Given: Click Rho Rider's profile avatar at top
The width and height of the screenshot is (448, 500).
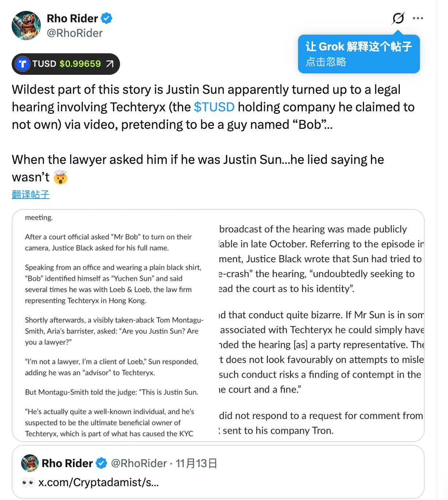Looking at the screenshot, I should pos(26,26).
